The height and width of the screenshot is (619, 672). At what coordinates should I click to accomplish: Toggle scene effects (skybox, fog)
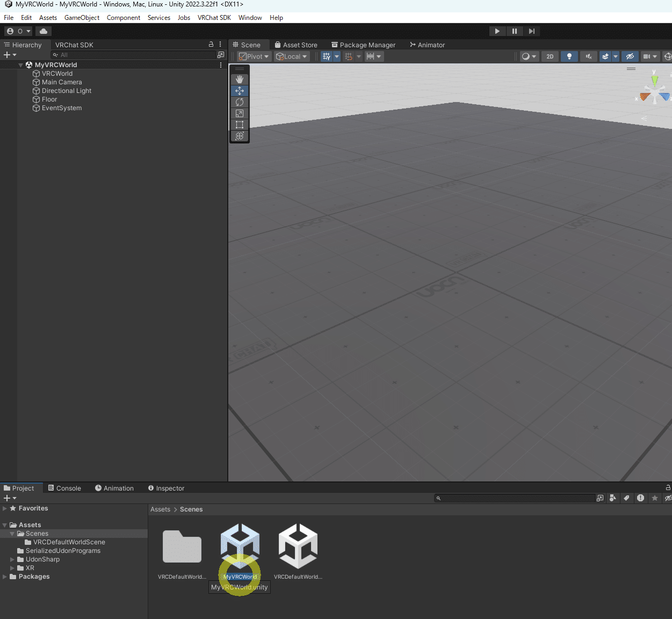pyautogui.click(x=605, y=56)
